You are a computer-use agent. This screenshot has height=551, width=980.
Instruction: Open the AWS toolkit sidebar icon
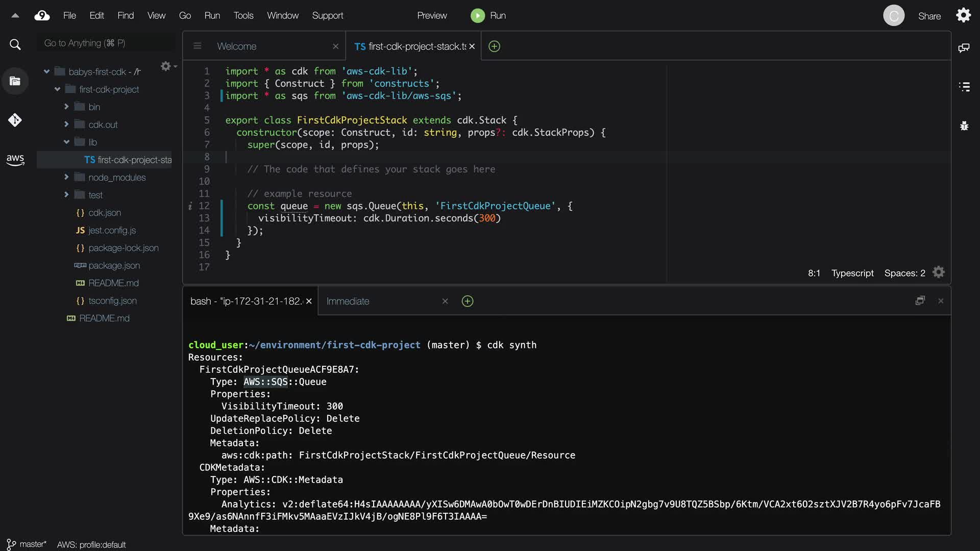click(15, 160)
